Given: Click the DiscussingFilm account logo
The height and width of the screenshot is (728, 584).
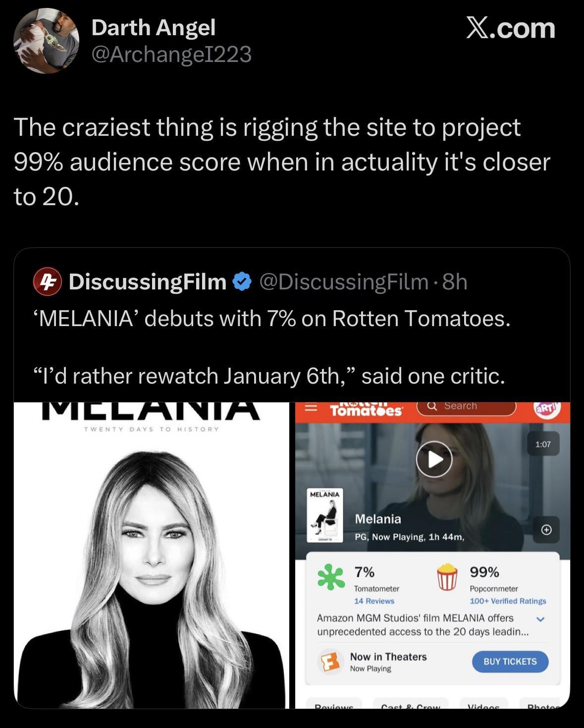Looking at the screenshot, I should coord(47,281).
